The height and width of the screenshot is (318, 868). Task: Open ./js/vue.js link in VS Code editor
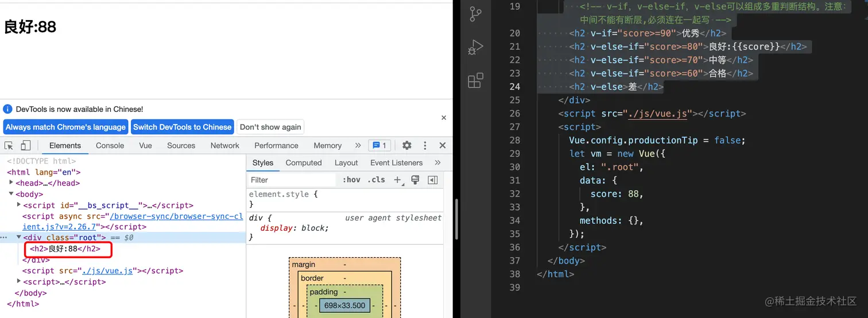pyautogui.click(x=657, y=114)
